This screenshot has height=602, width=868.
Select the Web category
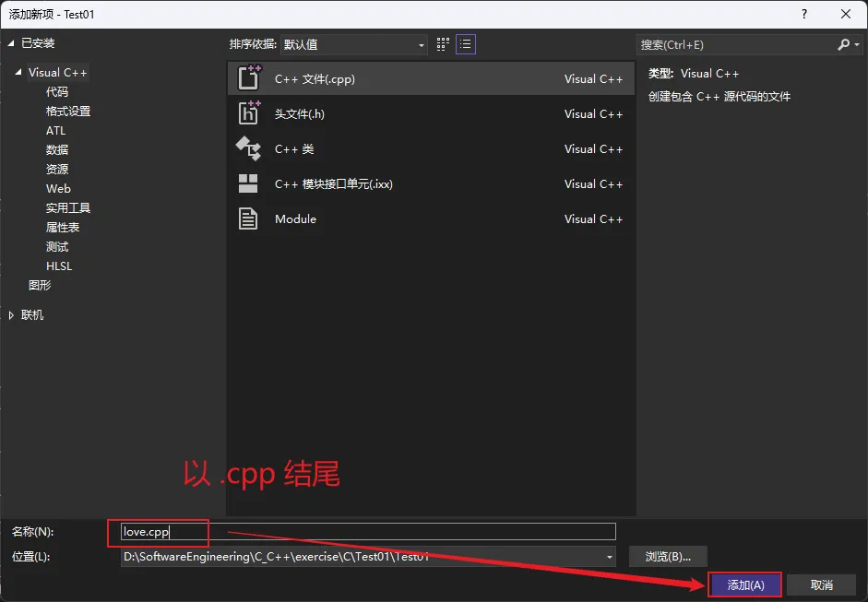58,189
